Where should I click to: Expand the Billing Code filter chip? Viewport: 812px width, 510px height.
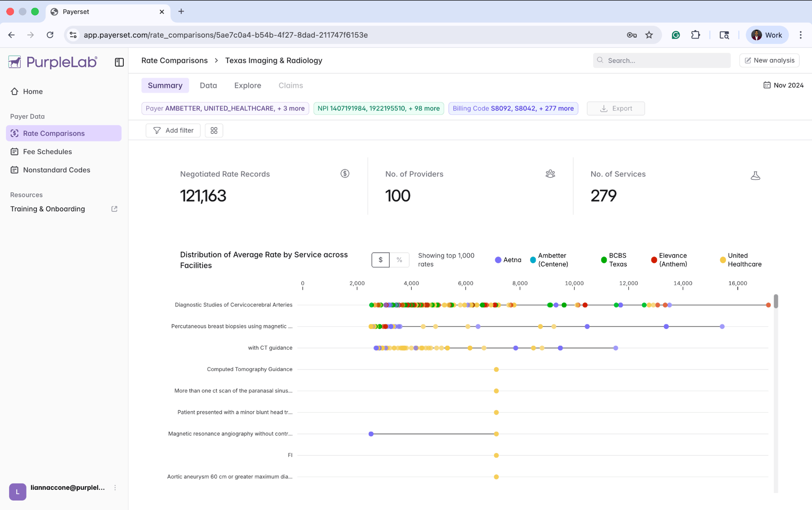[x=513, y=108]
